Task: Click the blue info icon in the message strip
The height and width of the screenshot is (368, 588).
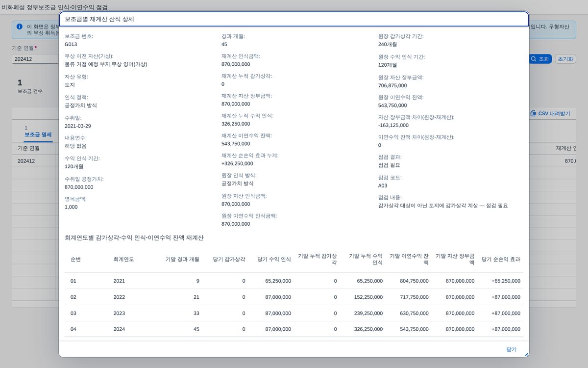Action: 20,26
